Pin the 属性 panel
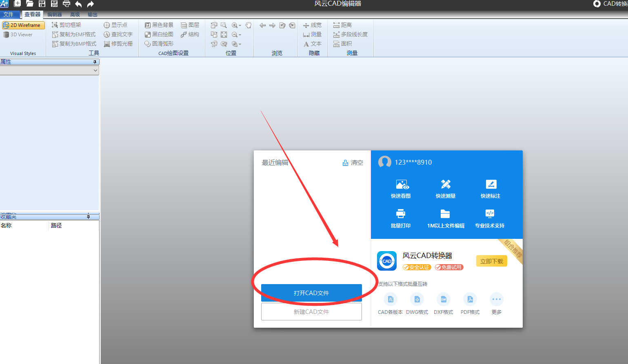Viewport: 628px width, 364px height. point(95,62)
